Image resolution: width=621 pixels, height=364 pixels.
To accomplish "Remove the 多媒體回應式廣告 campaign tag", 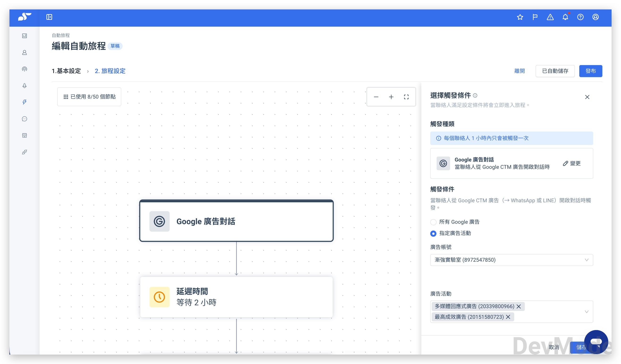I will (519, 306).
